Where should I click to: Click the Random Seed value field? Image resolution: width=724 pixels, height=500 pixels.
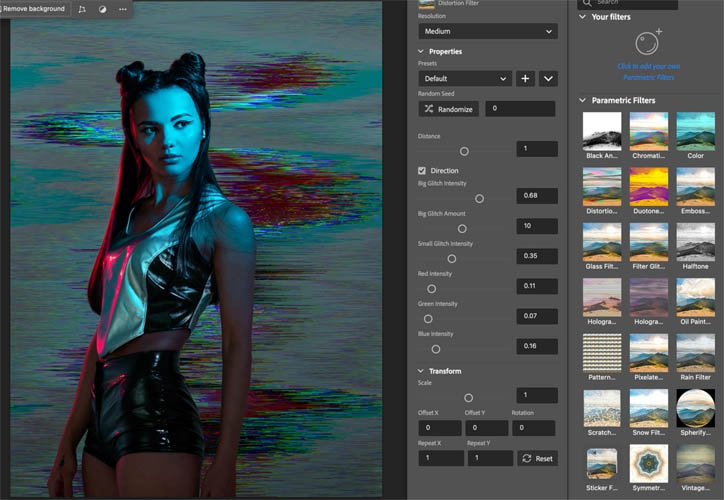pos(520,108)
